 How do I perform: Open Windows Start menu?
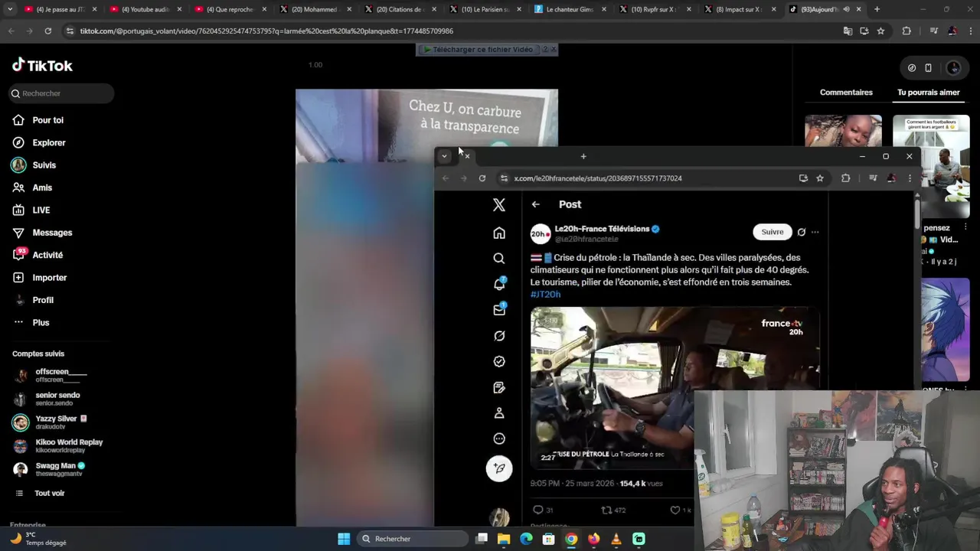point(344,539)
